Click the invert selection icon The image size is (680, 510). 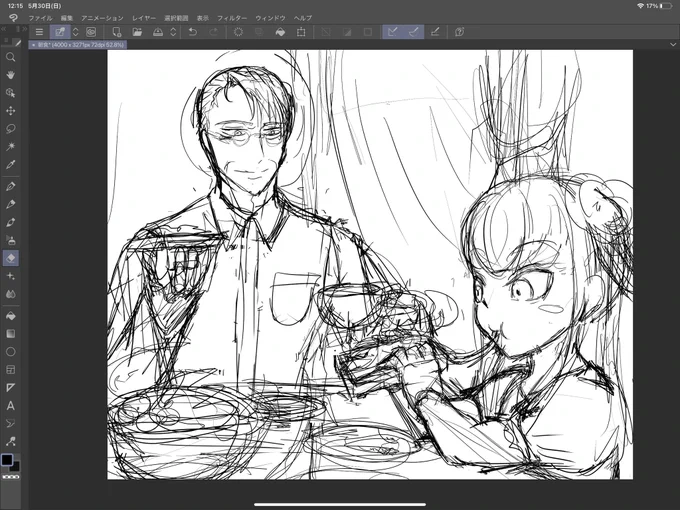[347, 32]
